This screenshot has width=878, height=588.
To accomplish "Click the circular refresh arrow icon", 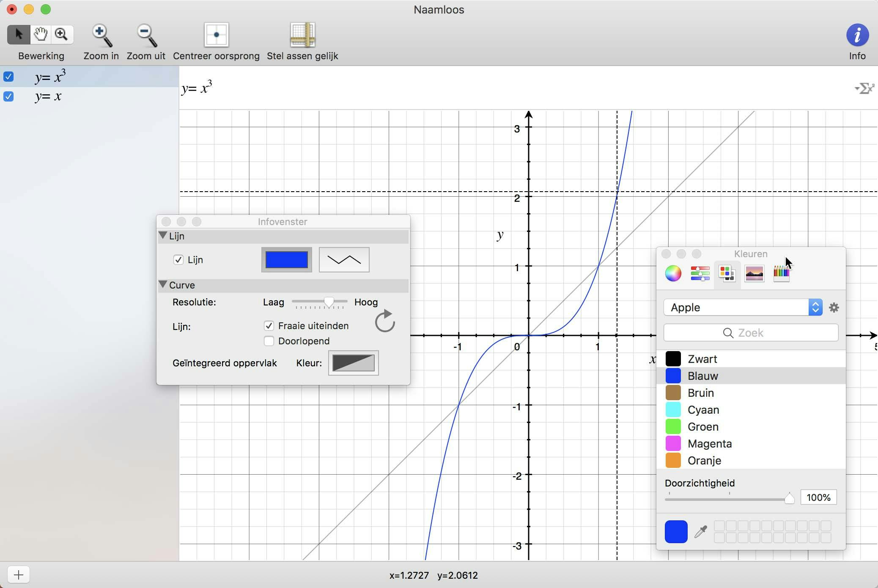I will click(x=384, y=321).
